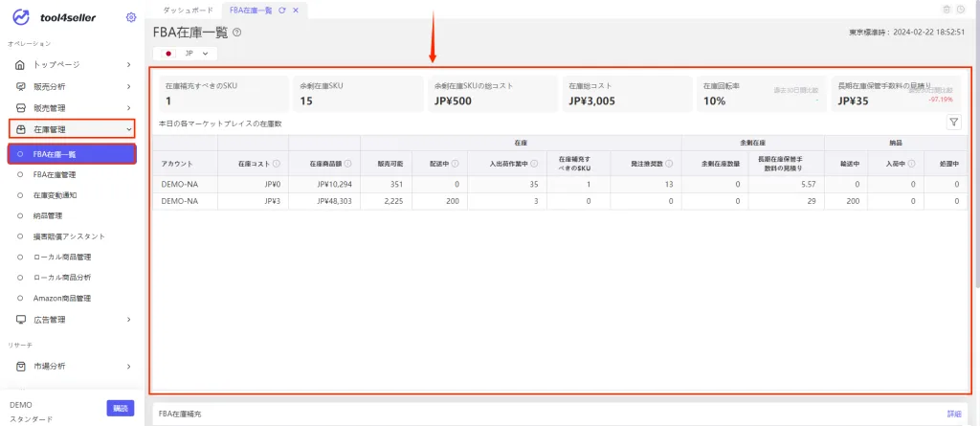Click info icon beside 在庫コスト column

(x=276, y=164)
